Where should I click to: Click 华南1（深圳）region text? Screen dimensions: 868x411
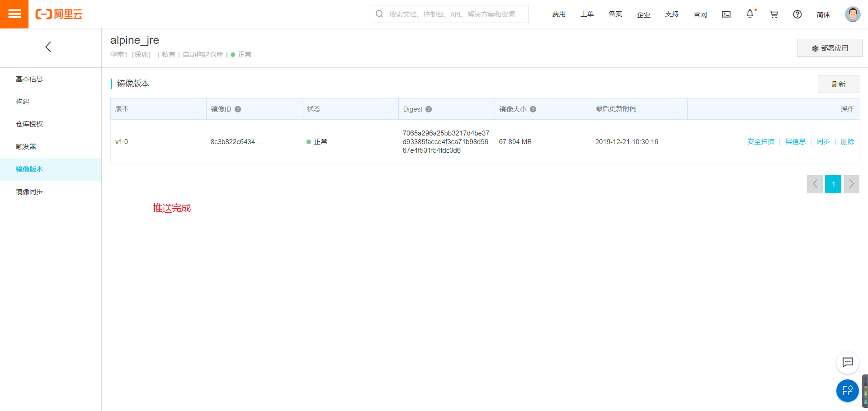[x=131, y=55]
